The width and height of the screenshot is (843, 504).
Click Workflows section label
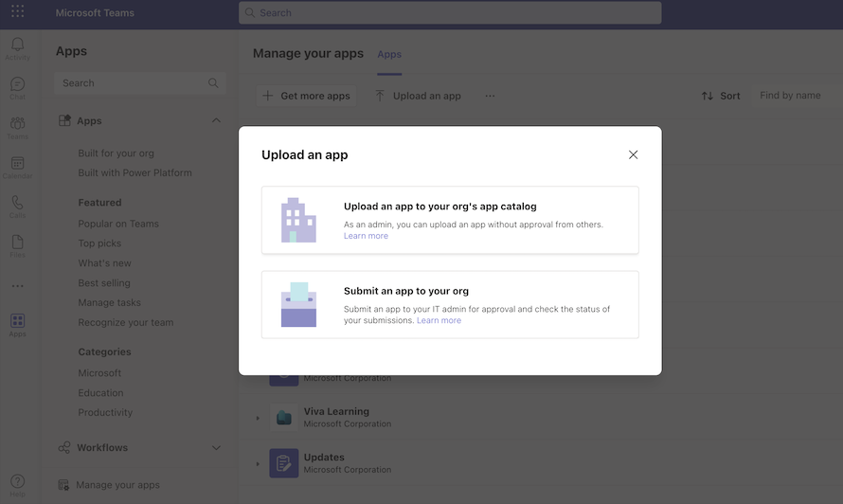tap(102, 447)
